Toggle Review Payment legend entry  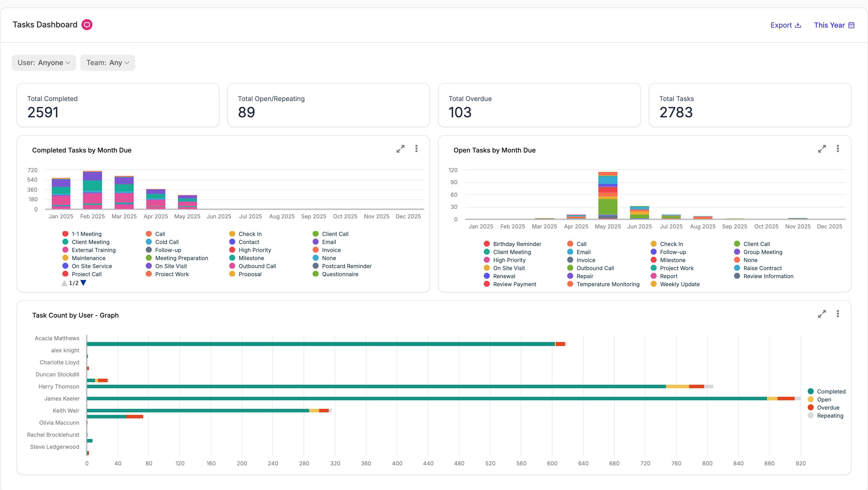(x=510, y=284)
